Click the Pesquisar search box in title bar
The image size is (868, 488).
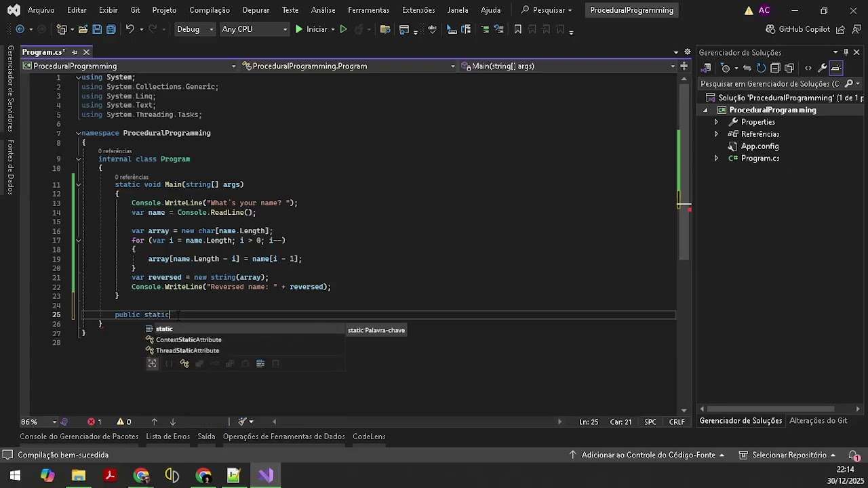pyautogui.click(x=546, y=10)
